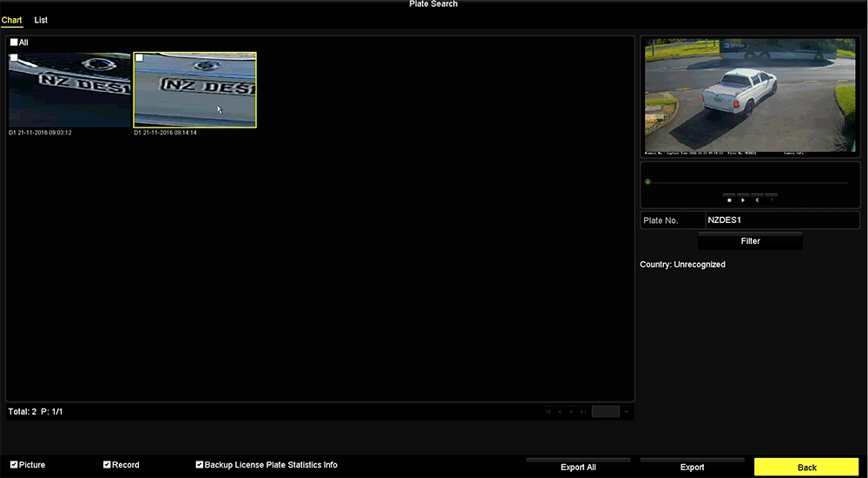This screenshot has width=868, height=478.
Task: Click the 'Plate Search' title text
Action: 433,3
